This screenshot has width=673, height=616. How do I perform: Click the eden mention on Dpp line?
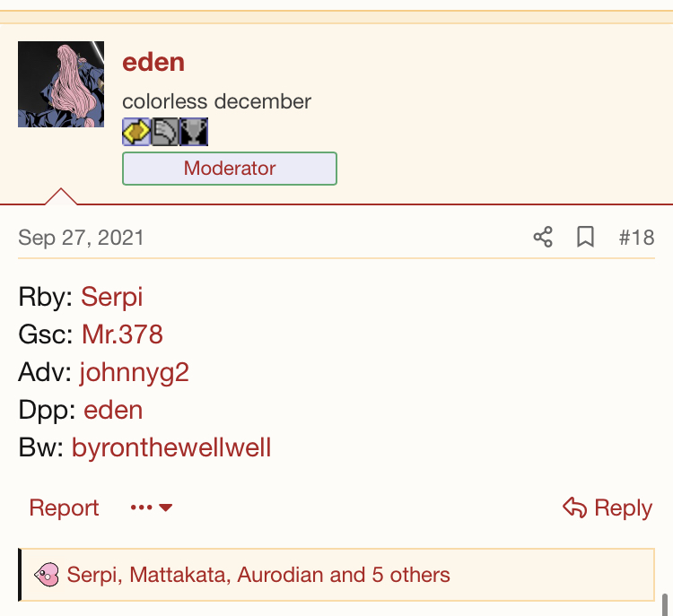pyautogui.click(x=113, y=410)
